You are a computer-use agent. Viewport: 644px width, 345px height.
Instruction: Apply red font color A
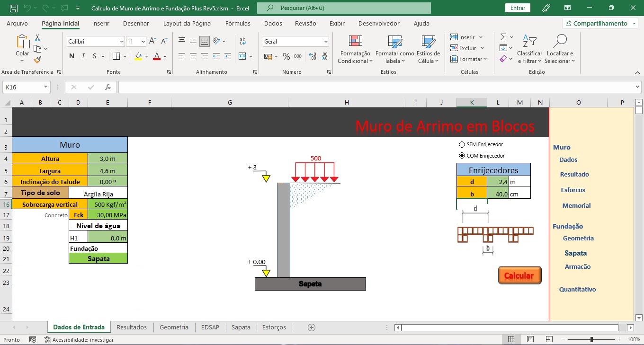157,56
